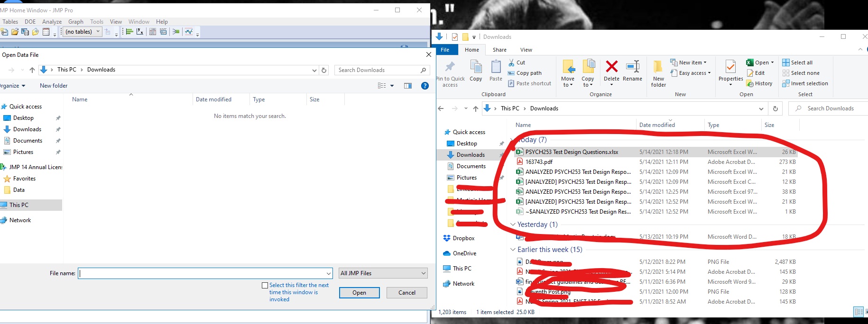Open the Excel Open dropdown arrow in ribbon
Viewport: 868px width, 324px height.
point(772,63)
